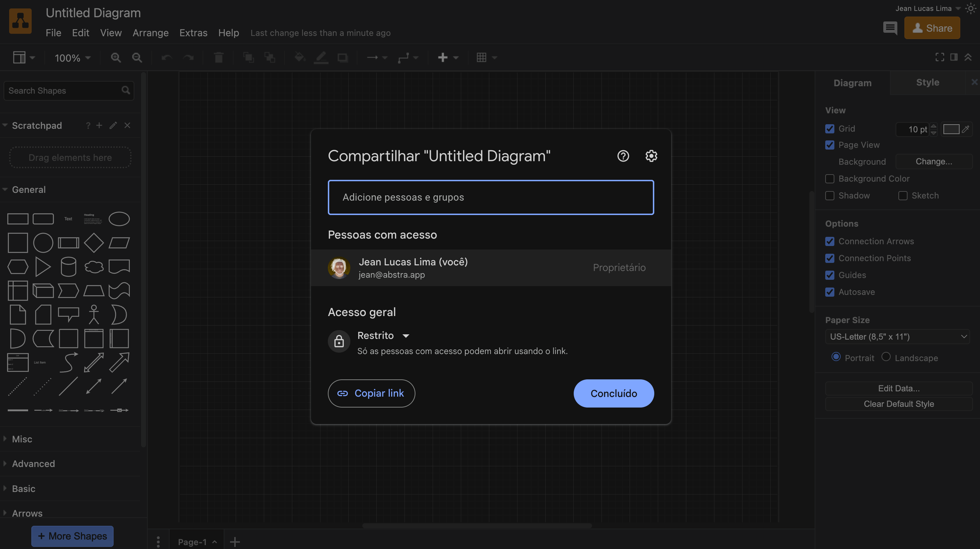980x549 pixels.
Task: Open share dialog help icon
Action: click(623, 156)
